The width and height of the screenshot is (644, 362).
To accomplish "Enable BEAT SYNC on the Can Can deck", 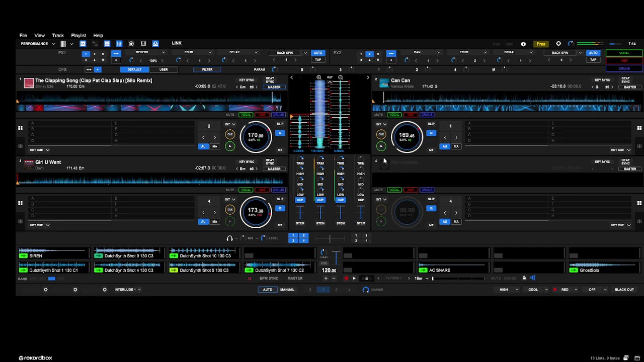I will coord(625,80).
